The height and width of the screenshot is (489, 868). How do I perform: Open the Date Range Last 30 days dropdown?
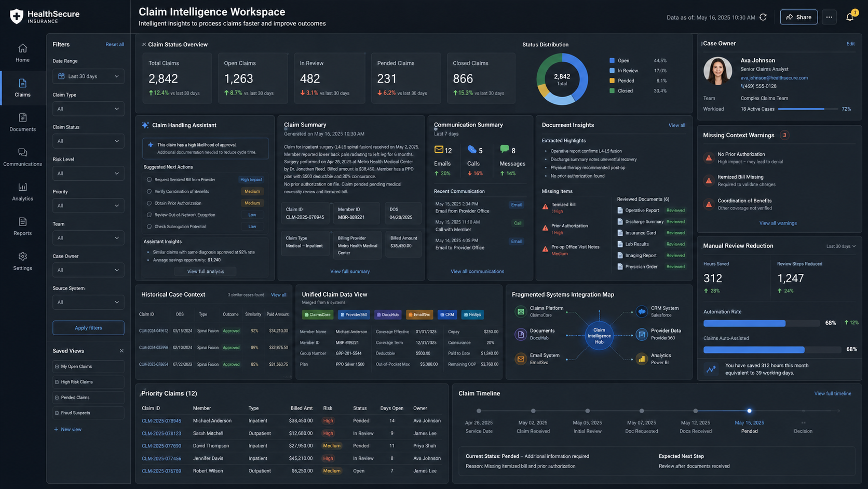[x=88, y=76]
